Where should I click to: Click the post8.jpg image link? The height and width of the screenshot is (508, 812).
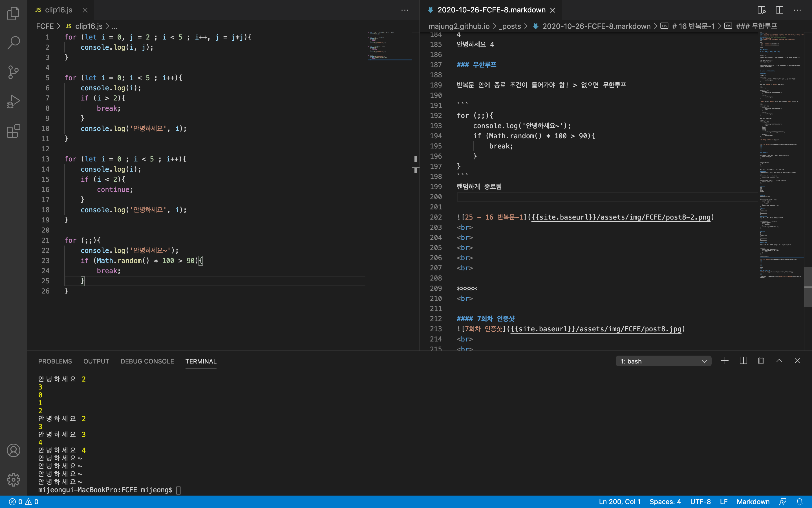596,329
